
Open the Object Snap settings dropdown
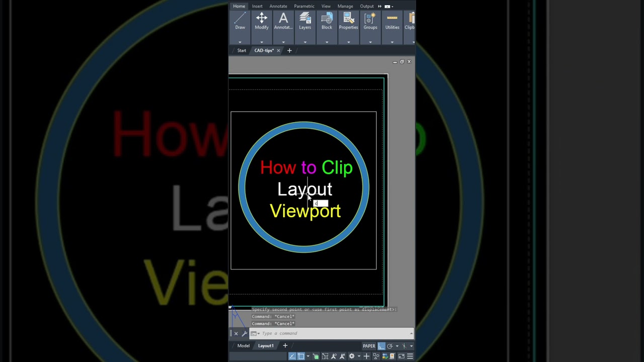click(308, 356)
